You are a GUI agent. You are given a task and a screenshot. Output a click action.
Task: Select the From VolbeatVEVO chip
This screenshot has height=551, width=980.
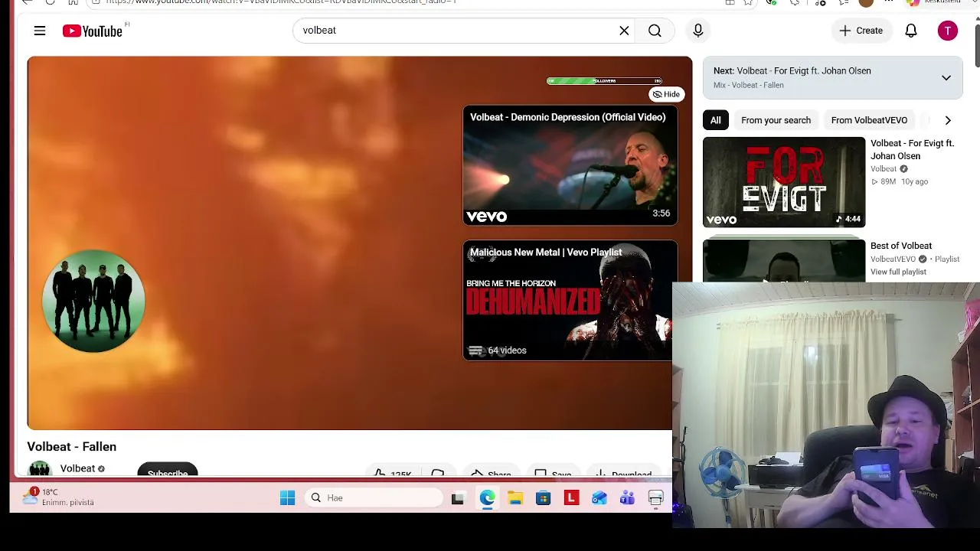point(869,120)
